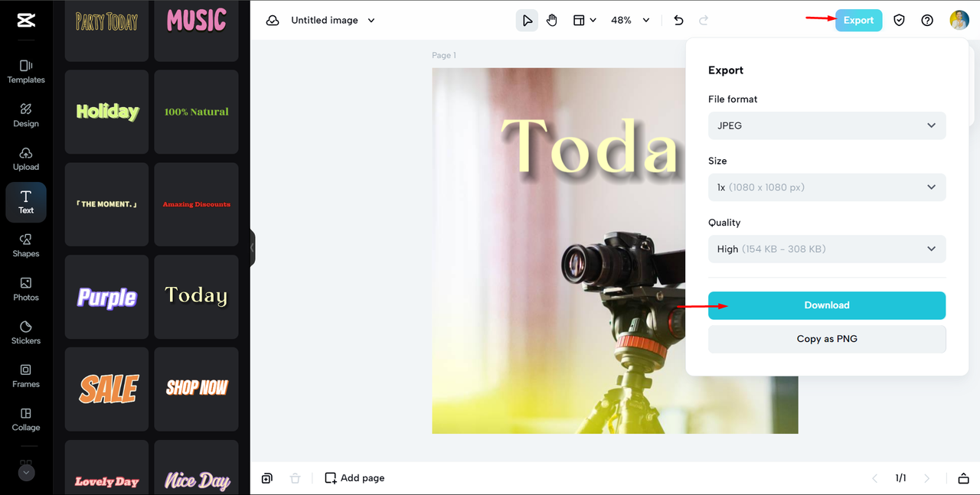The width and height of the screenshot is (980, 495).
Task: Choose the Holiday text preset
Action: point(106,112)
